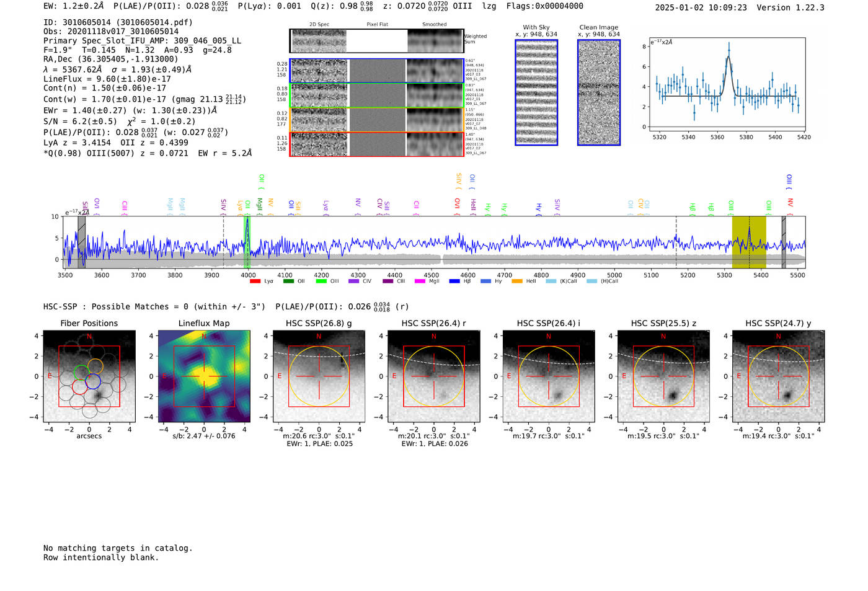Click the Flags:0x00004000 header text

[544, 6]
